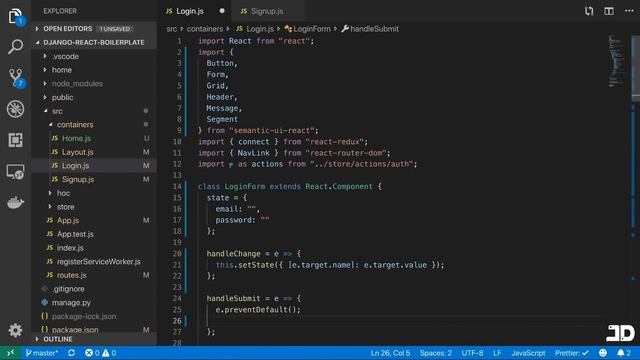Expand the store folder

(x=50, y=207)
